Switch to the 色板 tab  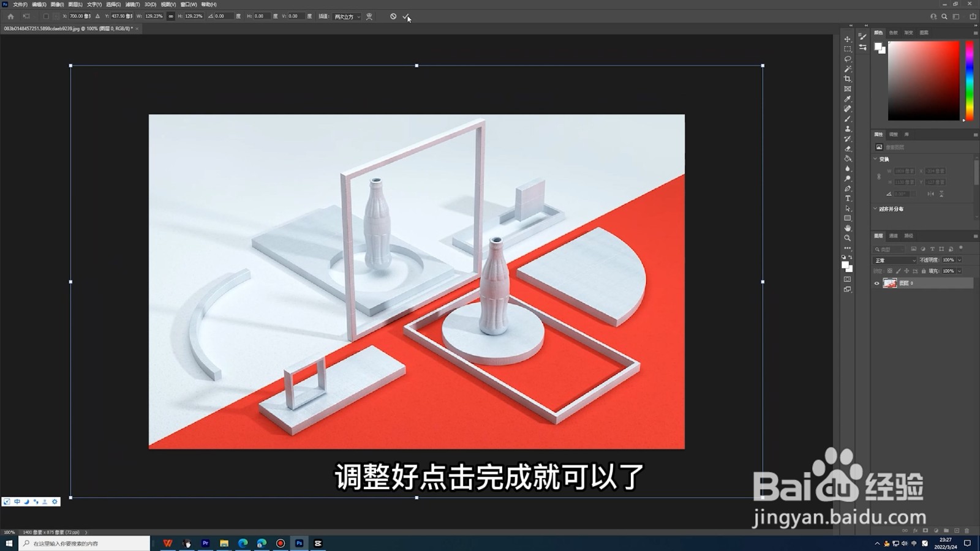(x=894, y=32)
